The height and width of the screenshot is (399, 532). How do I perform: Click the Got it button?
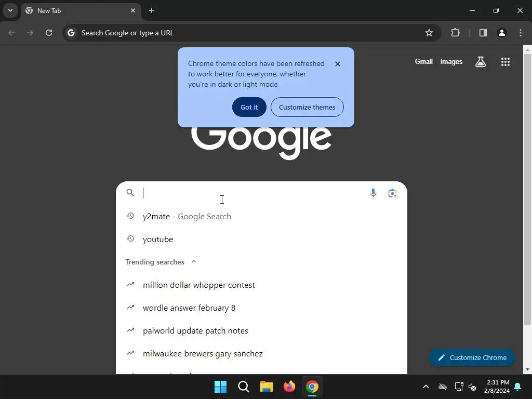tap(249, 107)
